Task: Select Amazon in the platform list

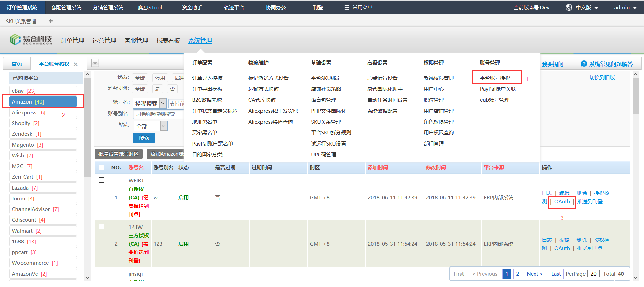Action: pos(43,101)
